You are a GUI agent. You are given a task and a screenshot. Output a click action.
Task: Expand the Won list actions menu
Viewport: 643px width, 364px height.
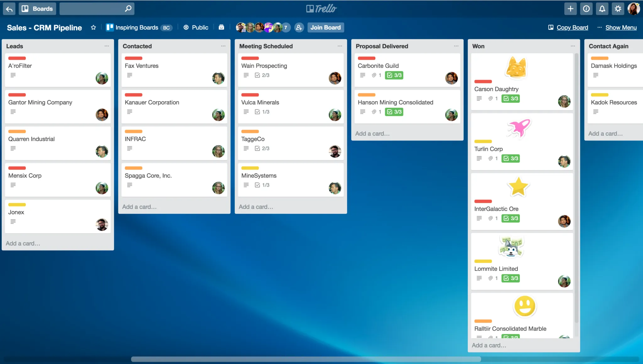pyautogui.click(x=573, y=46)
